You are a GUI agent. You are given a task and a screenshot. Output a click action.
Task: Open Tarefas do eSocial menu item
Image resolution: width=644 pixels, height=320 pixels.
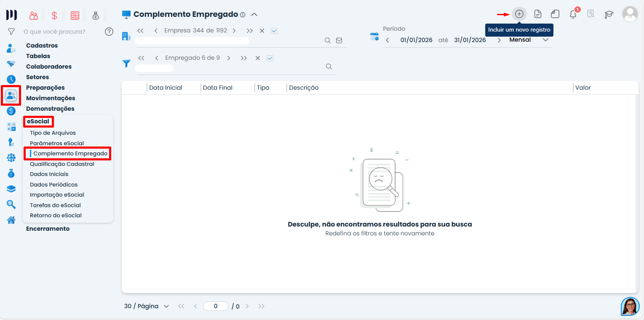click(x=55, y=205)
